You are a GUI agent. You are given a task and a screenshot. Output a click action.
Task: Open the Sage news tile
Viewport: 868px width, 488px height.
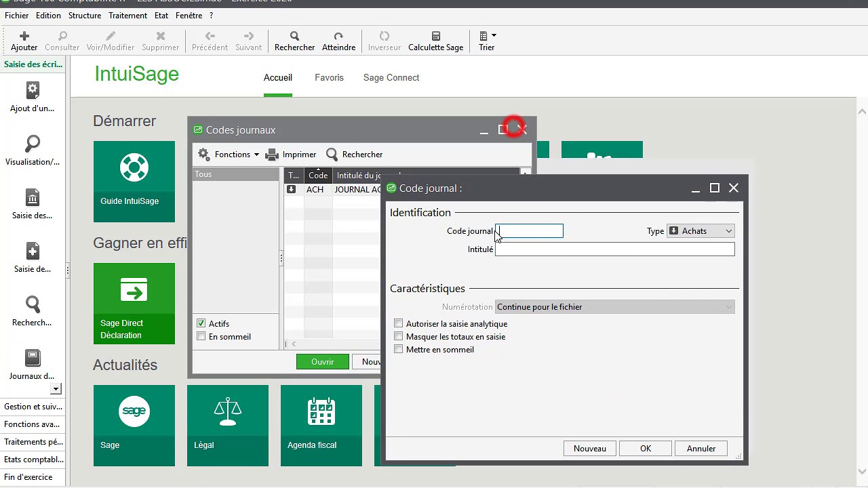tap(134, 426)
